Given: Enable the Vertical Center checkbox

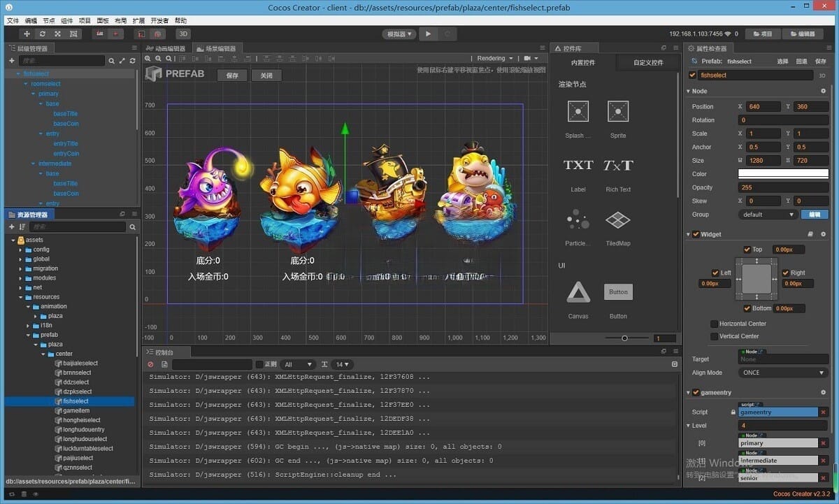Looking at the screenshot, I should click(714, 336).
